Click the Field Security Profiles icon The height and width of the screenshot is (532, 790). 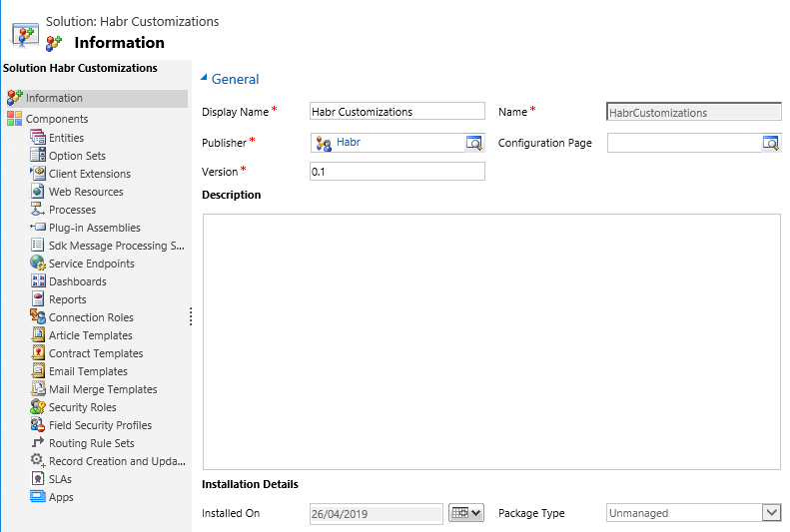tap(38, 425)
